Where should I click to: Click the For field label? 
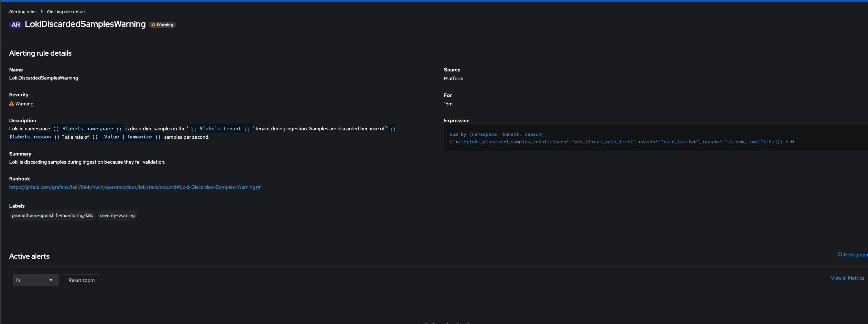(x=448, y=95)
